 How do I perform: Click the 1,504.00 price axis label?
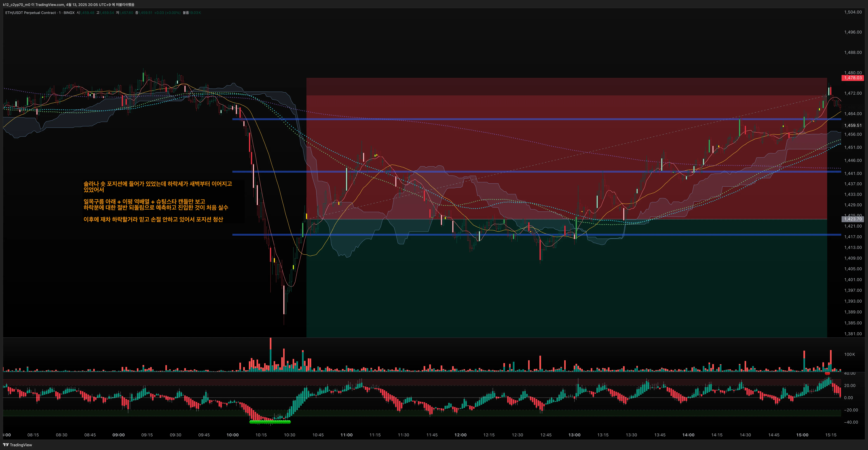click(853, 12)
